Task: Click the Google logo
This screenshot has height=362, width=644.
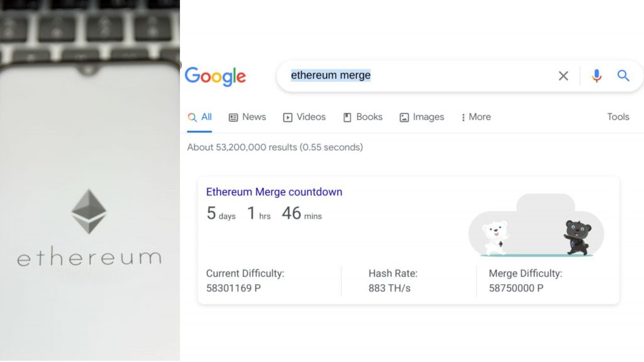Action: tap(215, 77)
